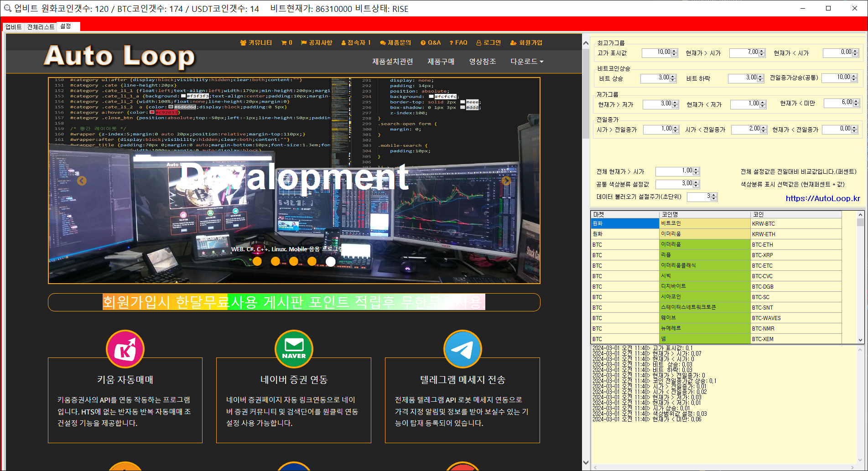Click the log panel horizontal scrollbar
The image size is (868, 471).
[724, 467]
